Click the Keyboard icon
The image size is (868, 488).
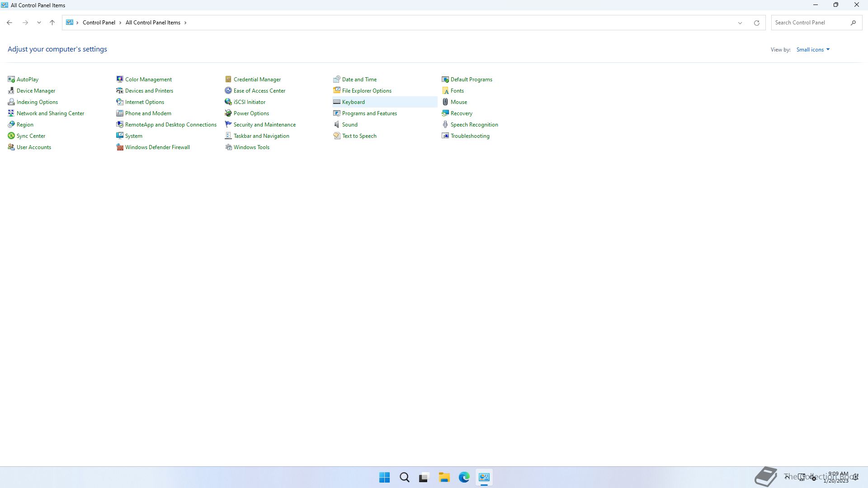point(337,102)
